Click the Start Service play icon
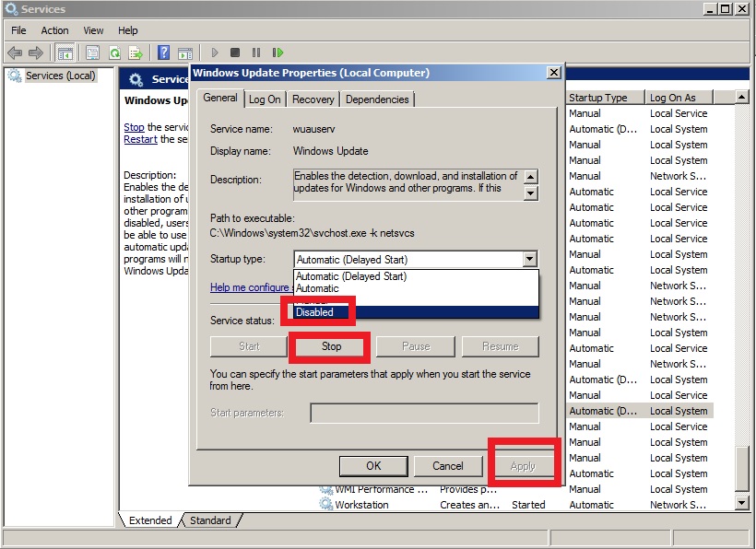This screenshot has height=549, width=756. [215, 53]
